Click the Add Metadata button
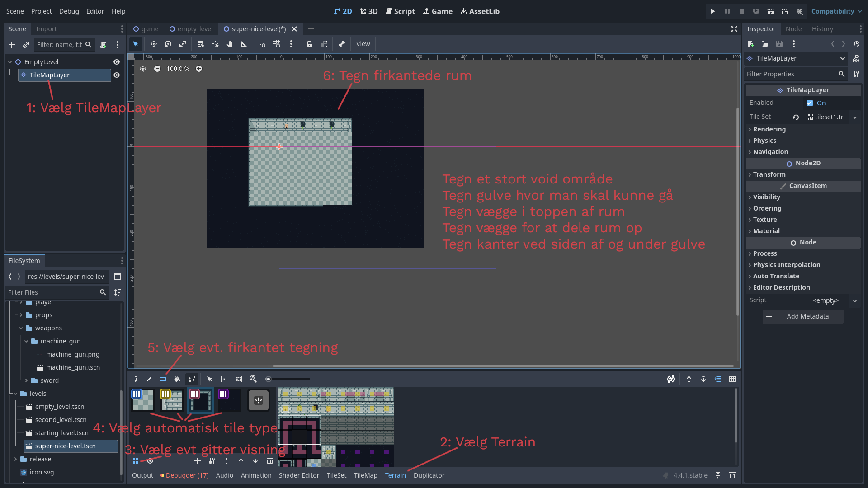This screenshot has height=488, width=868. pyautogui.click(x=803, y=316)
